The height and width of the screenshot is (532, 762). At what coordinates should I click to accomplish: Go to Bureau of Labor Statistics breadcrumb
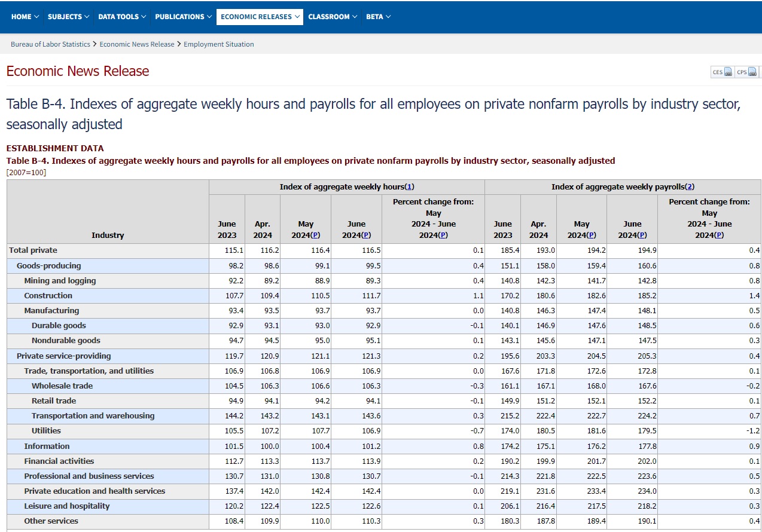coord(50,44)
